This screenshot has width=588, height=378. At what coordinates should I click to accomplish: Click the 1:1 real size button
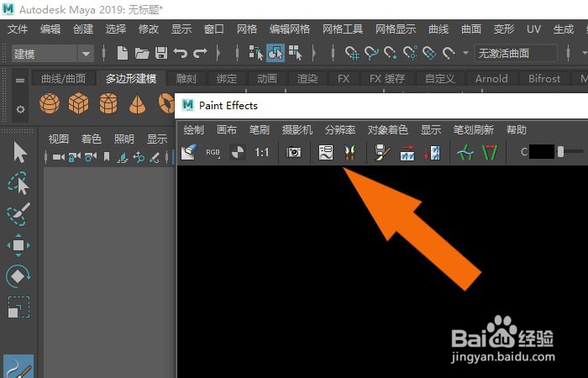pyautogui.click(x=261, y=152)
